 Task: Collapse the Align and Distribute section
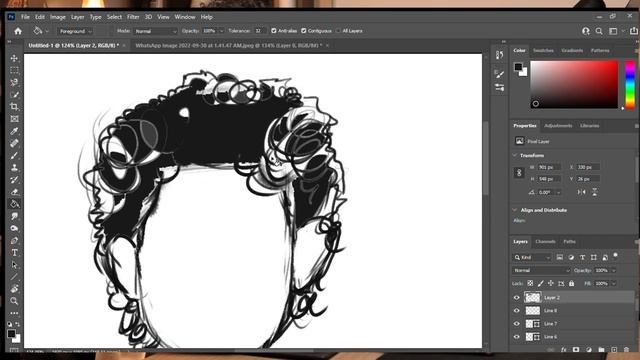point(515,210)
